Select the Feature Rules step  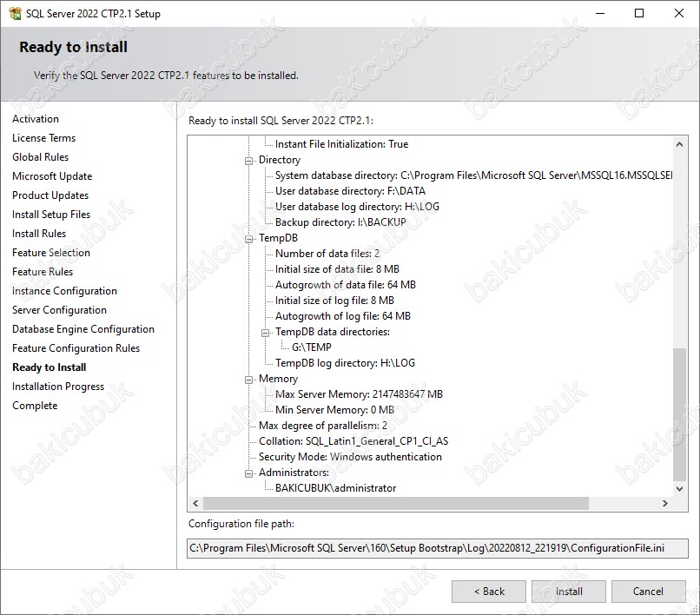43,272
